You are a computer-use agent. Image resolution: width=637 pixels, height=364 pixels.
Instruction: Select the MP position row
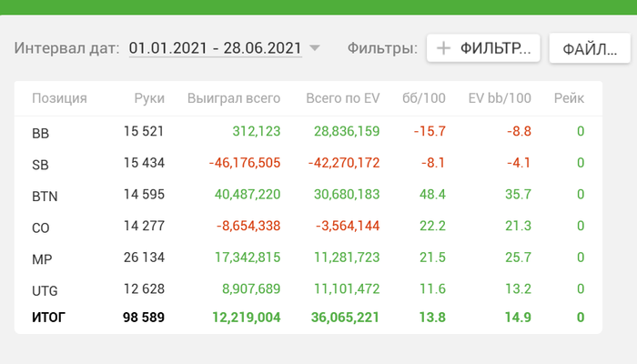point(308,258)
